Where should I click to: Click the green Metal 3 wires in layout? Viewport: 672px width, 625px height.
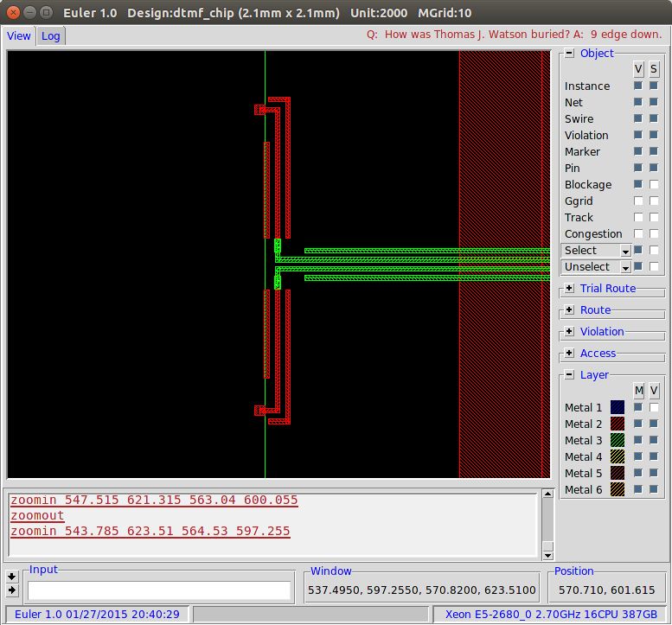412,259
